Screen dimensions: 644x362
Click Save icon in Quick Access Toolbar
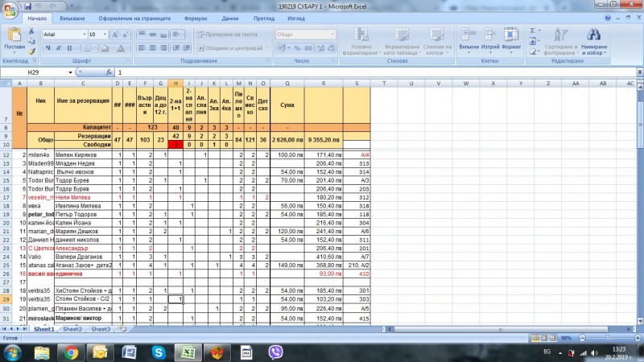(x=28, y=6)
